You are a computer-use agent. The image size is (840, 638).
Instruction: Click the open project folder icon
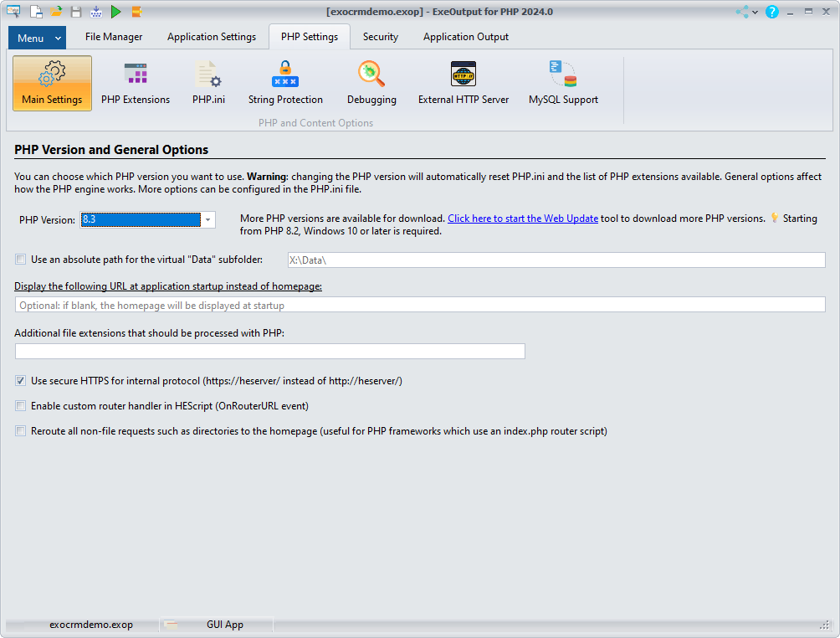[x=56, y=12]
